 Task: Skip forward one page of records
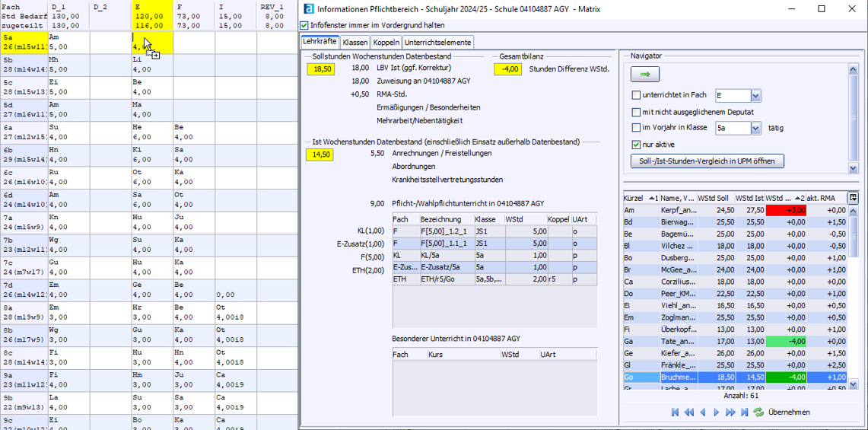tap(730, 412)
